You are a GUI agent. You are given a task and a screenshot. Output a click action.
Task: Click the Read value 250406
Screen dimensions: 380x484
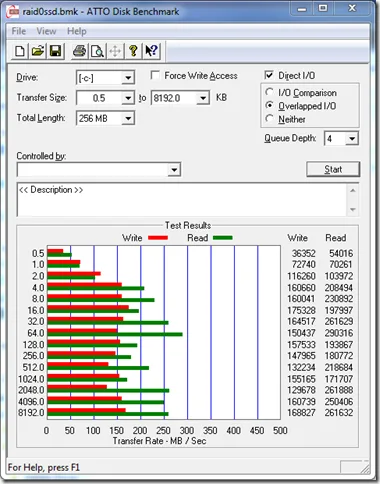coord(339,402)
